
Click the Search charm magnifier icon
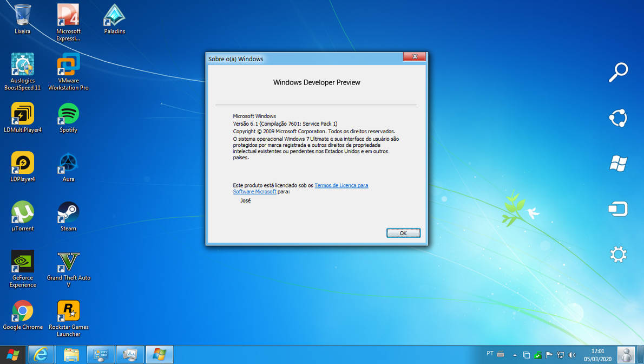(x=618, y=73)
